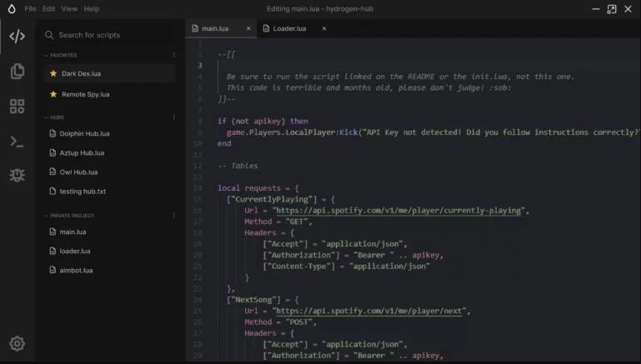Click the currently-playing Spotify URL
The image size is (641, 364).
point(398,211)
